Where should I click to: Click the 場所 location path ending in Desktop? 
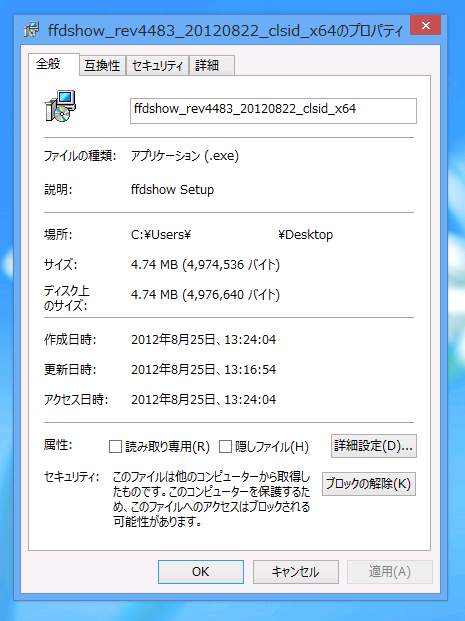click(x=232, y=235)
